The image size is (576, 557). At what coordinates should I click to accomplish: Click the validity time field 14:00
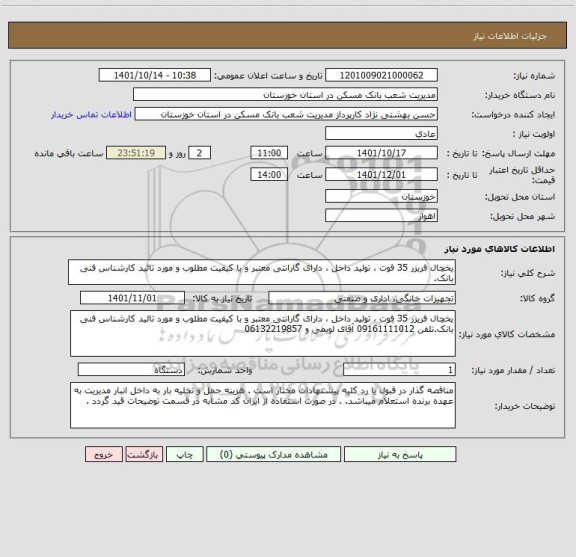[x=269, y=175]
